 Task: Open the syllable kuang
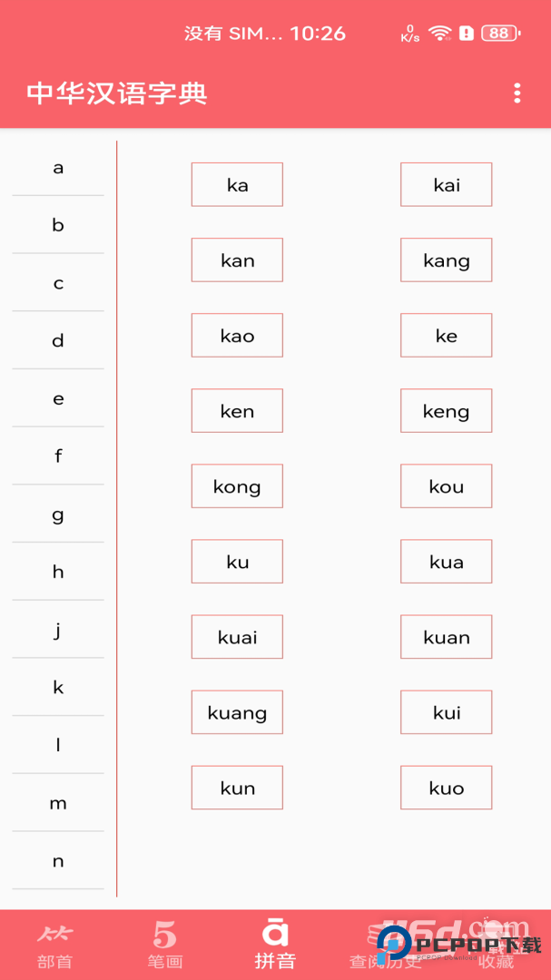[x=237, y=712]
